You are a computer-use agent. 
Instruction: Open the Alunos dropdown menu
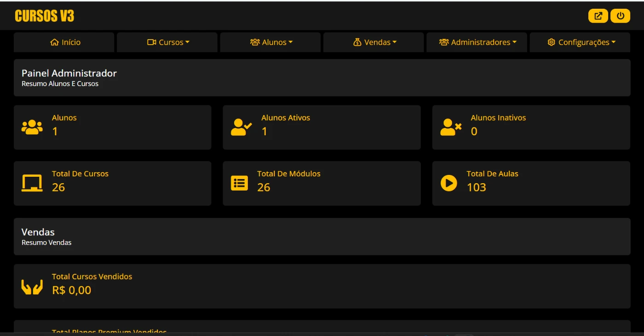point(271,42)
